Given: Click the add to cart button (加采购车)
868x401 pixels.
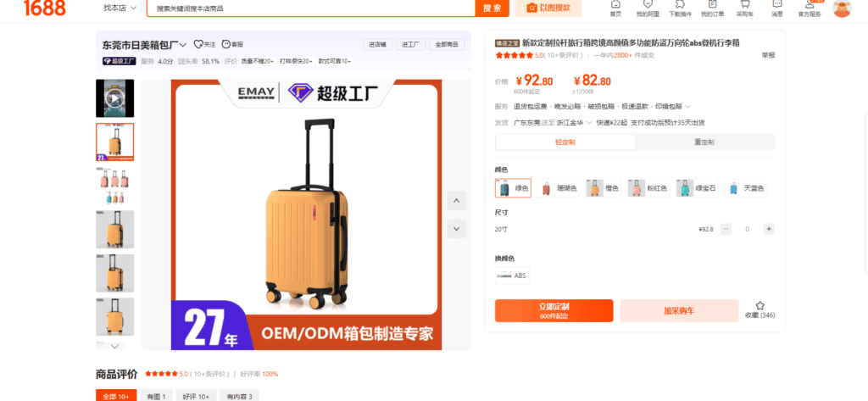Looking at the screenshot, I should click(x=679, y=311).
